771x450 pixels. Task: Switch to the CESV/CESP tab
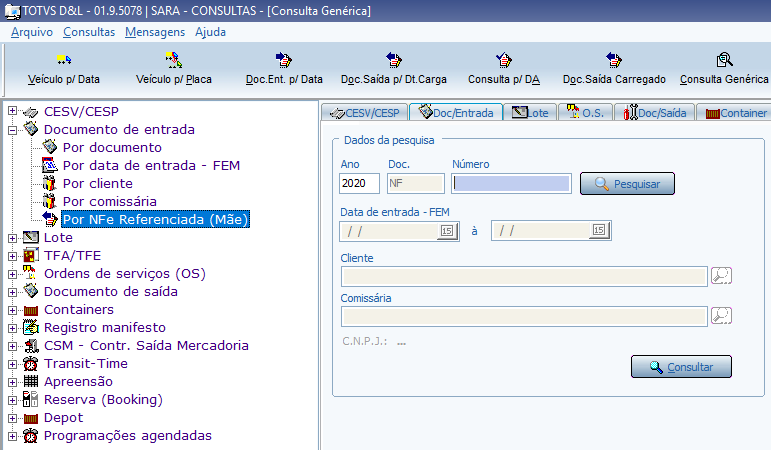click(x=364, y=113)
